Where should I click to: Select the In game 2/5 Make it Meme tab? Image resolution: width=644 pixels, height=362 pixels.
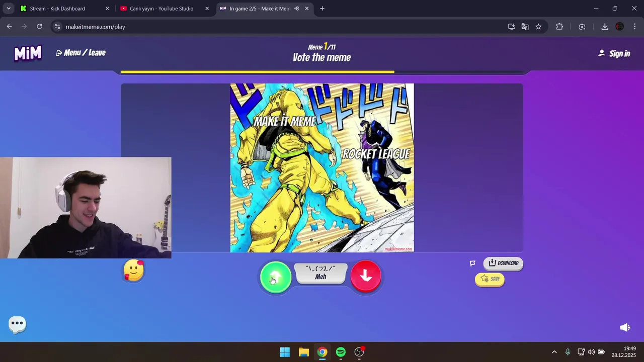click(265, 9)
